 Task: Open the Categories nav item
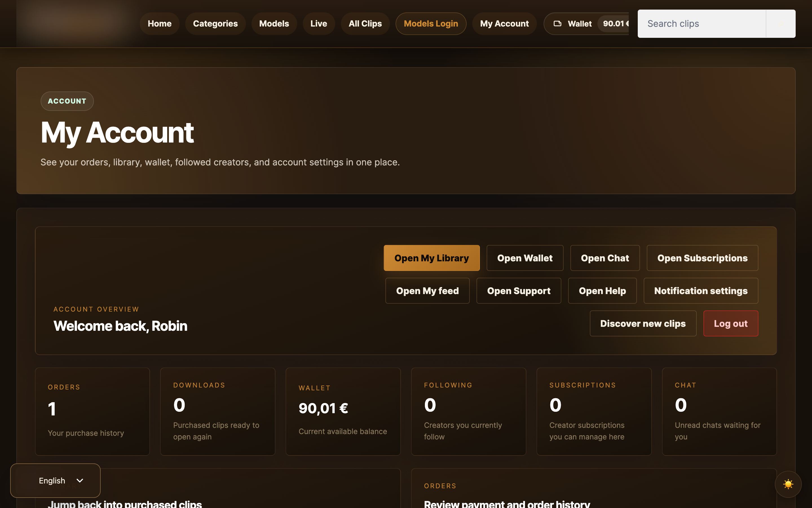pyautogui.click(x=215, y=23)
